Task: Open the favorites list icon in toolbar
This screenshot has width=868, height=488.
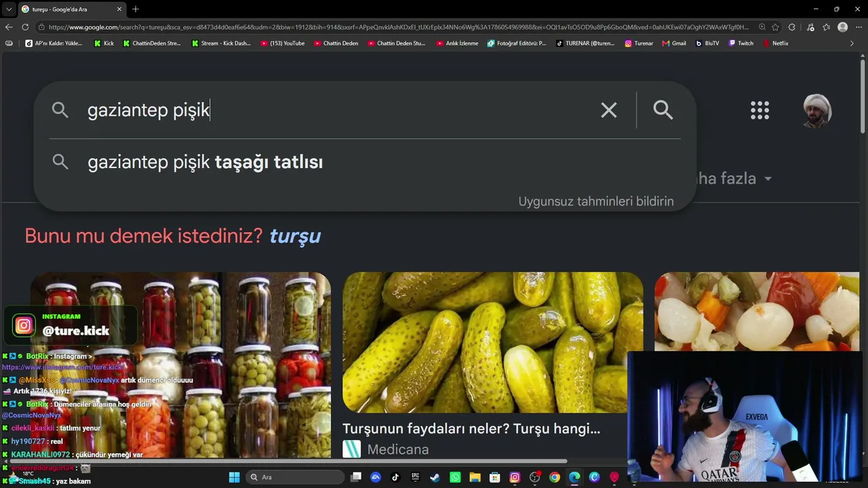Action: pyautogui.click(x=826, y=27)
